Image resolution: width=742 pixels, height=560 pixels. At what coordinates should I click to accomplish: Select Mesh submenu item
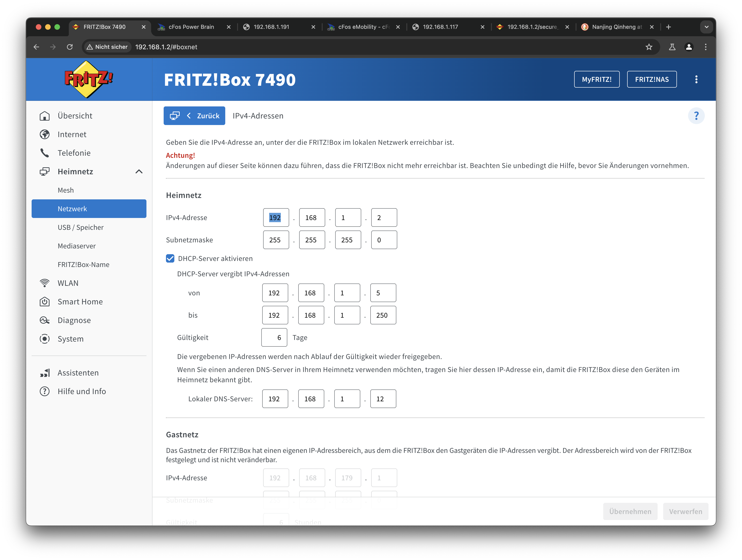pos(65,190)
